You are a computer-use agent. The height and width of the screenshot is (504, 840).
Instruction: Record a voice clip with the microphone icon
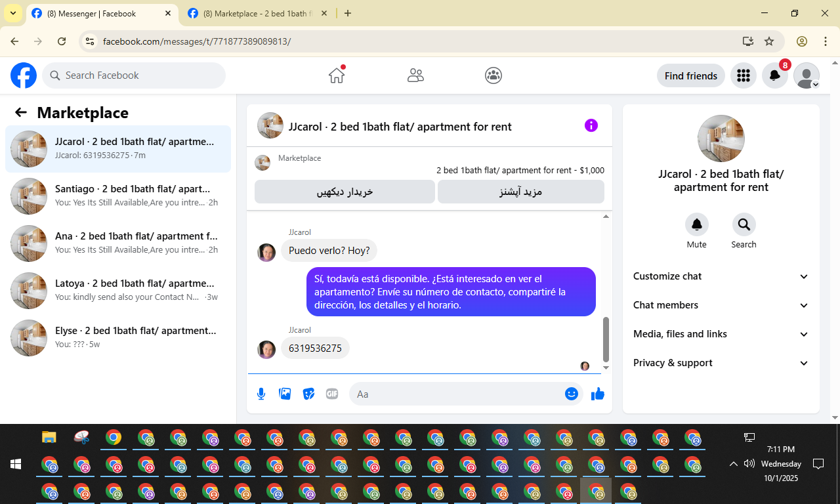pos(261,394)
